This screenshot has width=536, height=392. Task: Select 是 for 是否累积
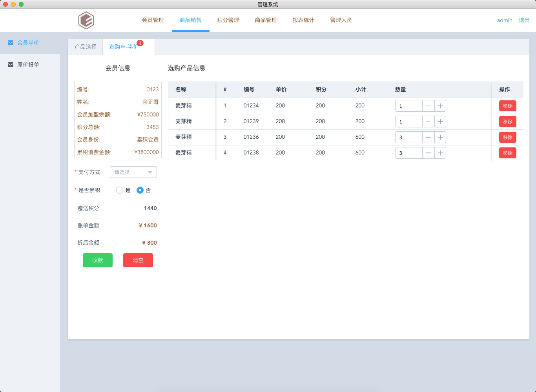point(120,190)
